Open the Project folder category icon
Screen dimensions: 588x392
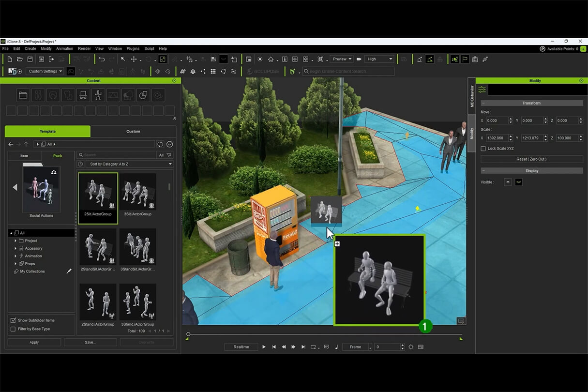23,94
